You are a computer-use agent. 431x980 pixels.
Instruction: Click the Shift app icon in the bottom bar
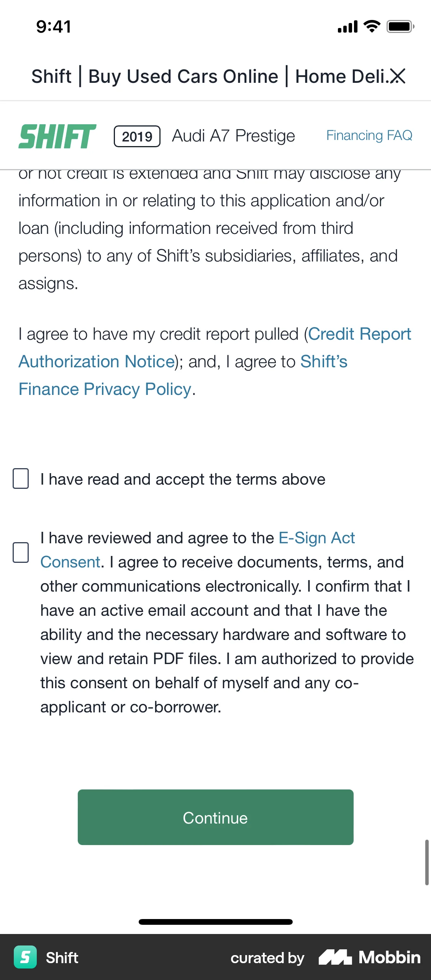tap(25, 957)
